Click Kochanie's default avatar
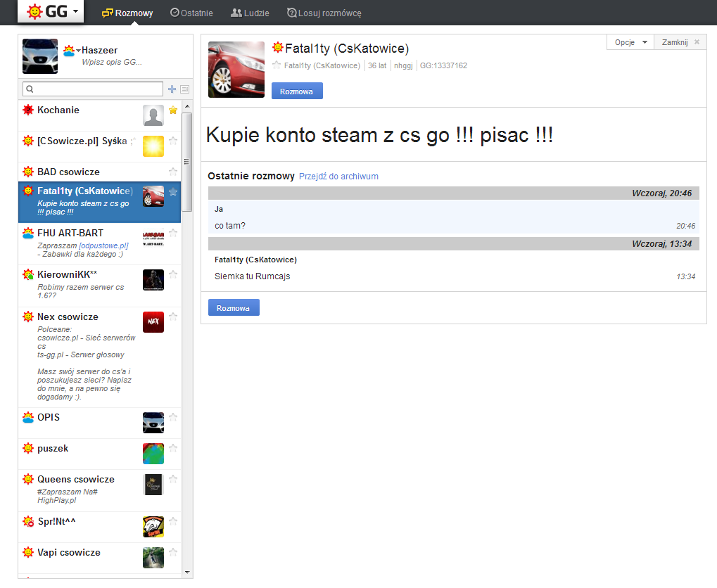The height and width of the screenshot is (588, 717). click(x=153, y=115)
